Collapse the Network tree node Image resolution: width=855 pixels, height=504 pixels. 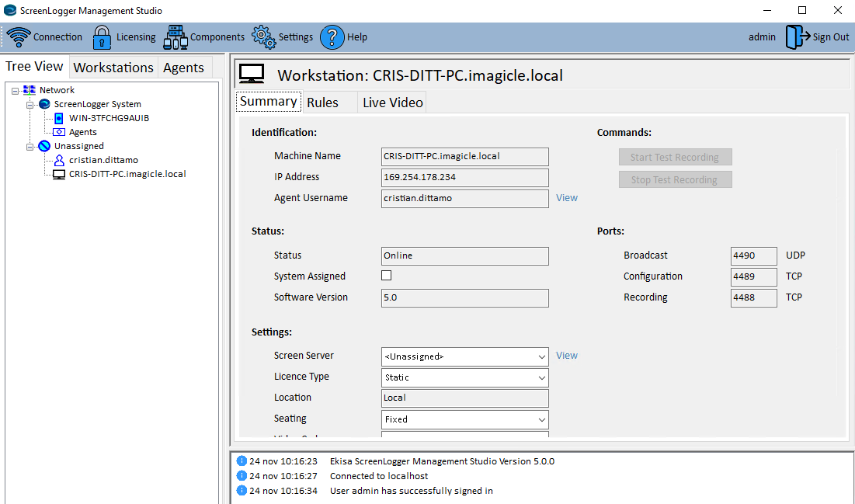tap(16, 91)
